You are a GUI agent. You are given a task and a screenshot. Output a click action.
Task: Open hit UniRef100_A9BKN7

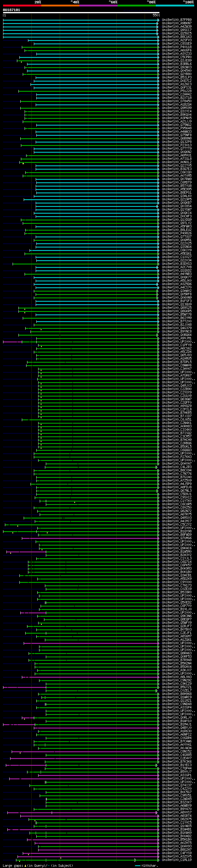point(177,23)
